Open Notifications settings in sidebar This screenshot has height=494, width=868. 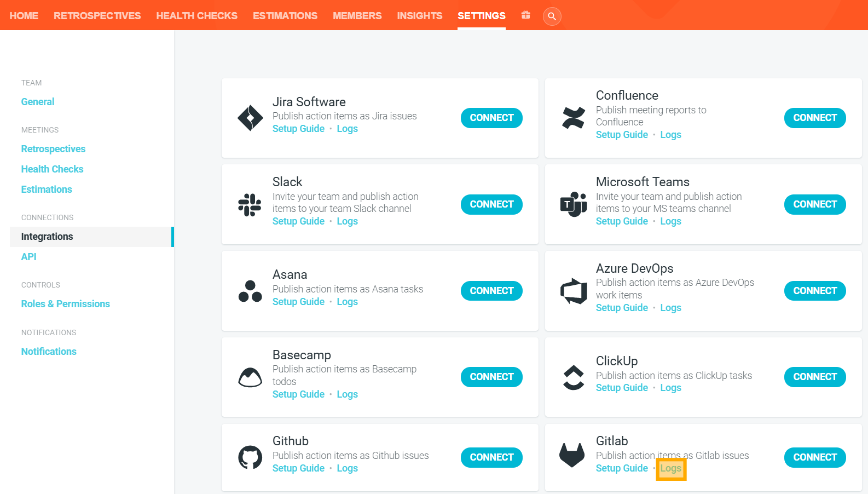point(49,352)
